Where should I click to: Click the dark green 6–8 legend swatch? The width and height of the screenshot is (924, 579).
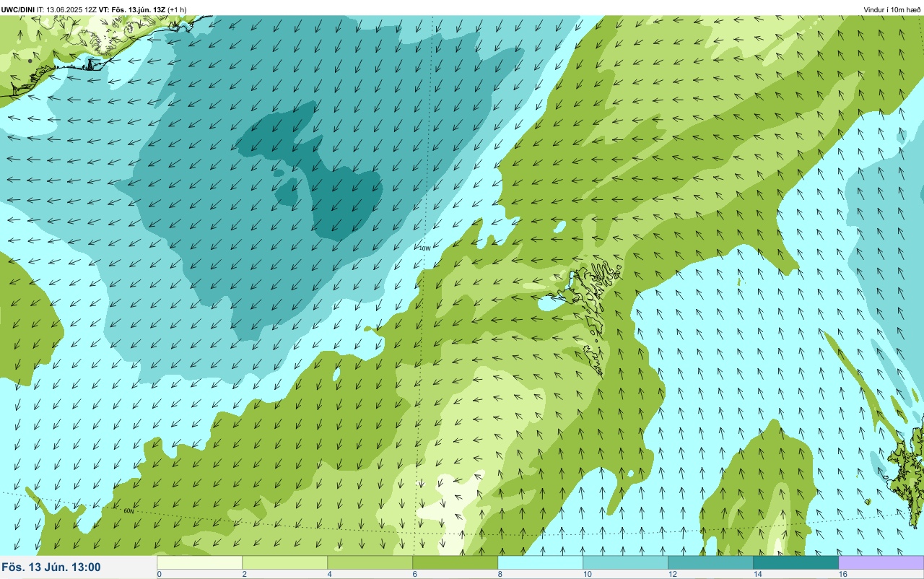[456, 562]
